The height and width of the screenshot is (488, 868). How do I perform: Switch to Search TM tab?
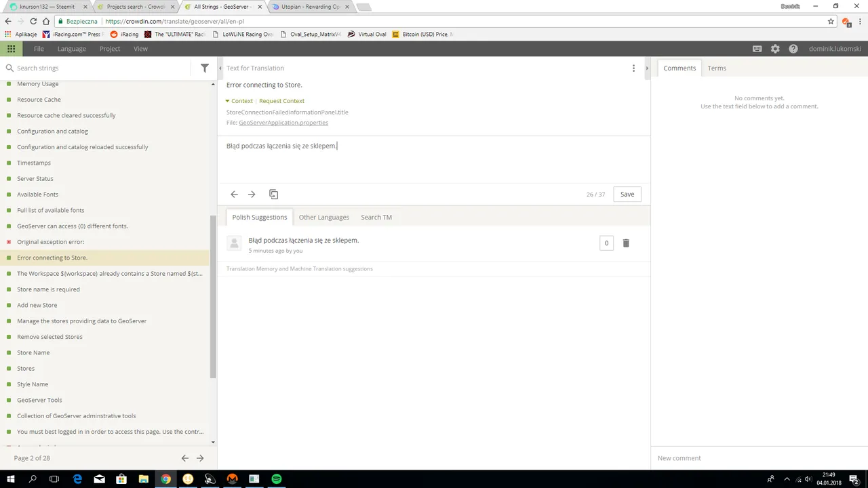click(376, 217)
